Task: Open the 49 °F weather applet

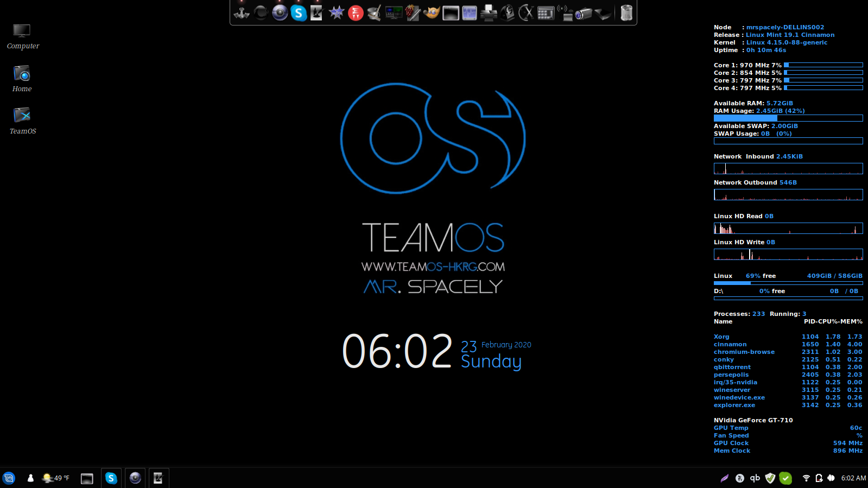Action: click(56, 478)
